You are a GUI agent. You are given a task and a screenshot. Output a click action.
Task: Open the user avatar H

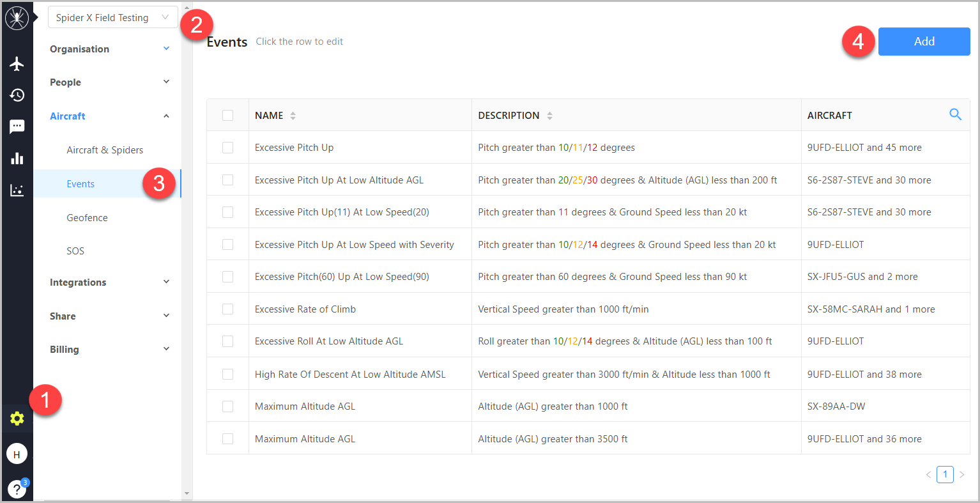click(x=17, y=454)
